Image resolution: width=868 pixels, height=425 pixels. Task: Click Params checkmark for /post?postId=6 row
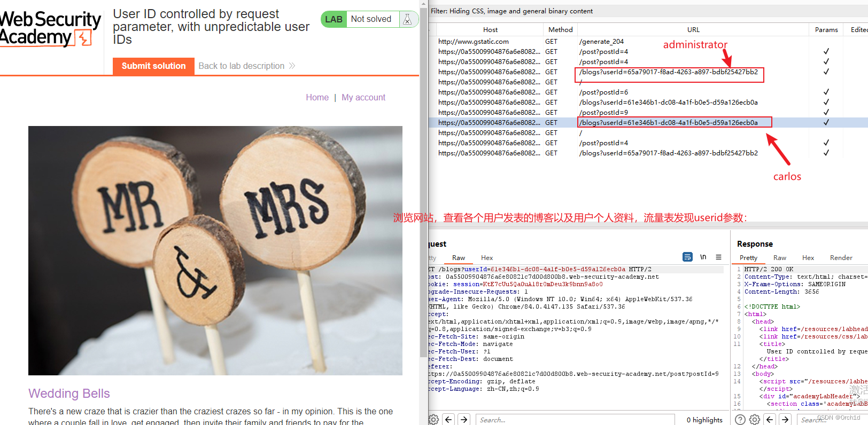pyautogui.click(x=826, y=92)
